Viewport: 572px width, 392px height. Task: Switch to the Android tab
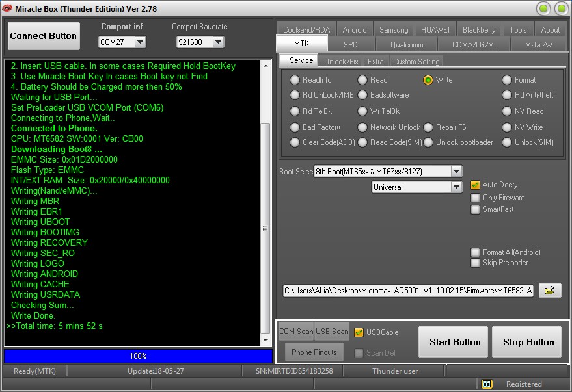tap(355, 29)
